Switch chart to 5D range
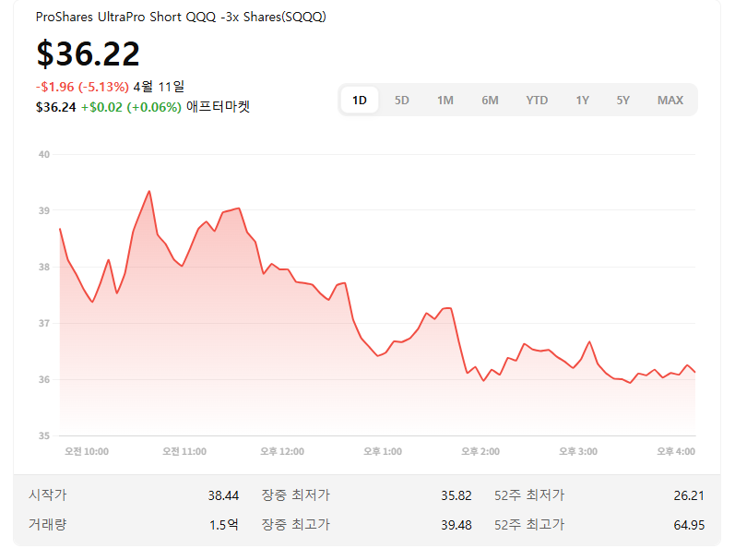This screenshot has height=560, width=735. [x=402, y=101]
